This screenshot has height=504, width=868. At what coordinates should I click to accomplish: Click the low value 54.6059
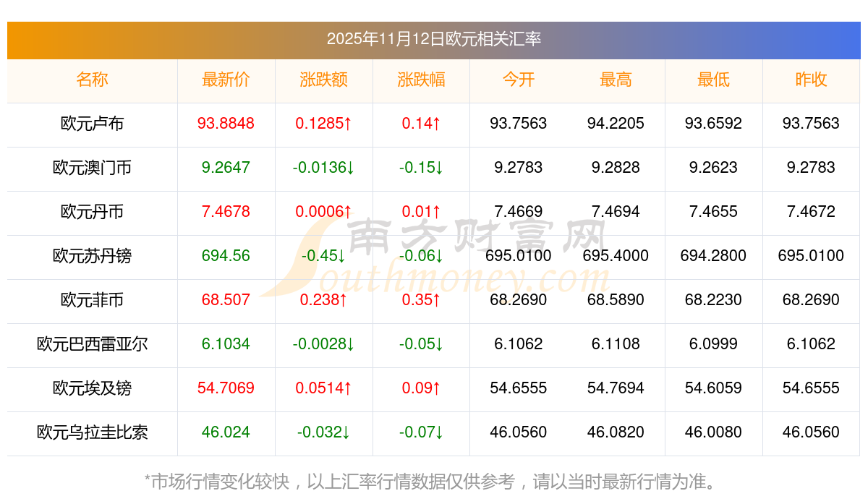click(x=713, y=388)
